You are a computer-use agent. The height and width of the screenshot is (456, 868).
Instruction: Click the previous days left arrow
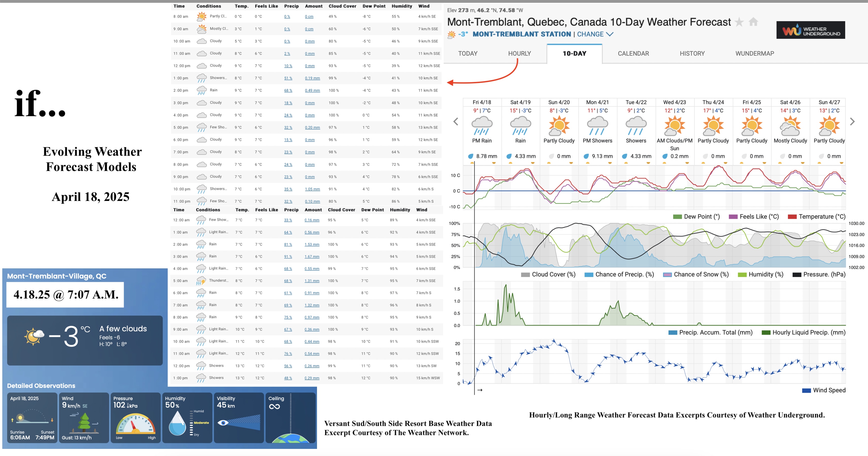pos(456,121)
